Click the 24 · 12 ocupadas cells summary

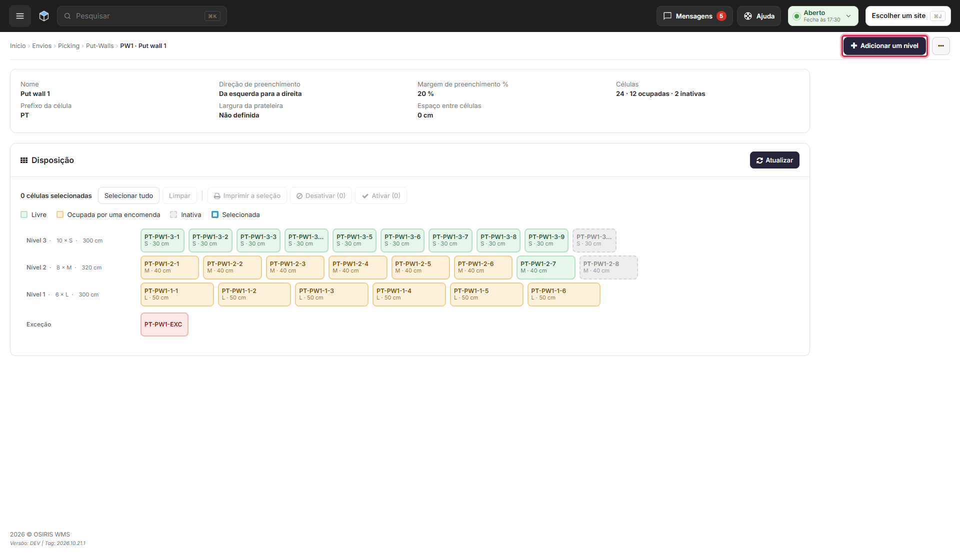click(660, 94)
